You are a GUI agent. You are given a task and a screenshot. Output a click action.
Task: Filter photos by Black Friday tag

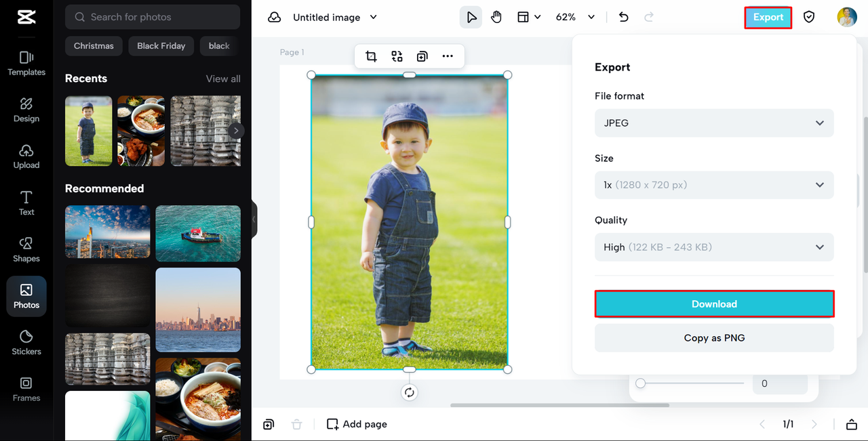pyautogui.click(x=161, y=46)
